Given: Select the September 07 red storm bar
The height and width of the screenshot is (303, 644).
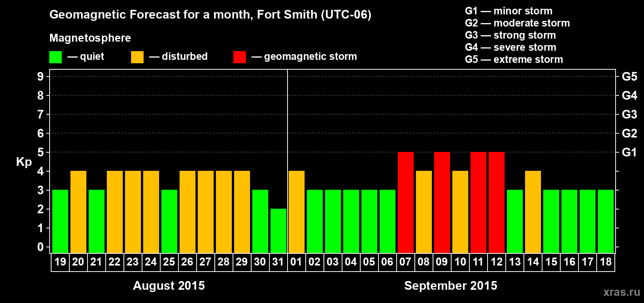Looking at the screenshot, I should point(406,202).
